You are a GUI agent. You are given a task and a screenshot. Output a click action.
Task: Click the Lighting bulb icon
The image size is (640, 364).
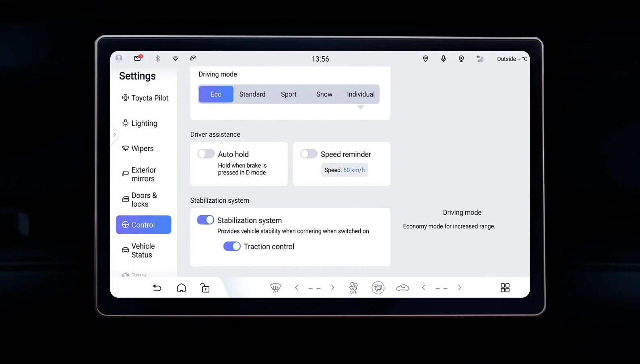click(125, 123)
